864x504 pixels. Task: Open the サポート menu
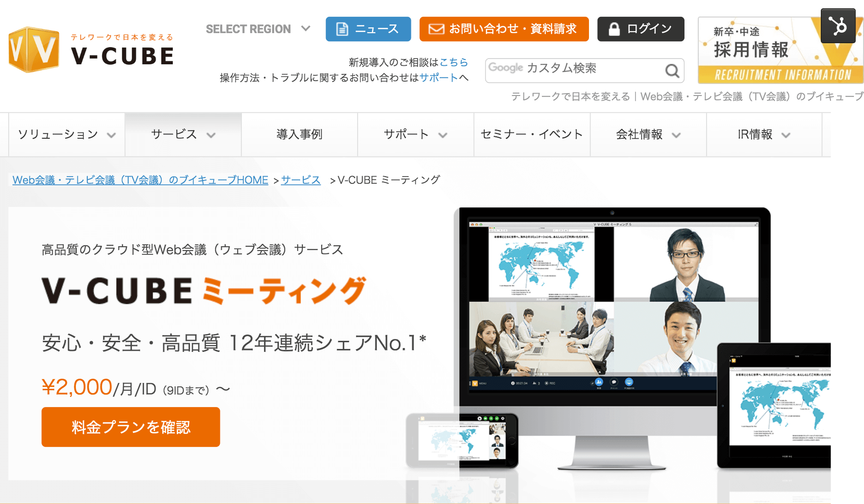pyautogui.click(x=416, y=135)
